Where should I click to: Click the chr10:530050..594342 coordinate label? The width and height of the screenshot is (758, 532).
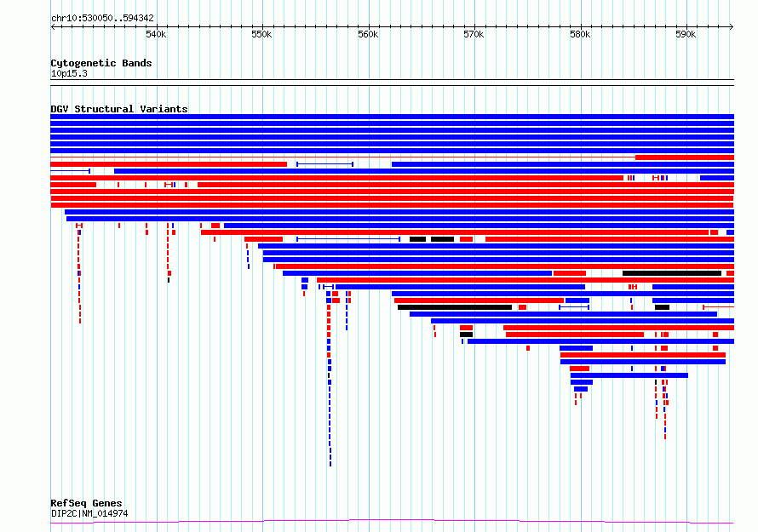(102, 18)
